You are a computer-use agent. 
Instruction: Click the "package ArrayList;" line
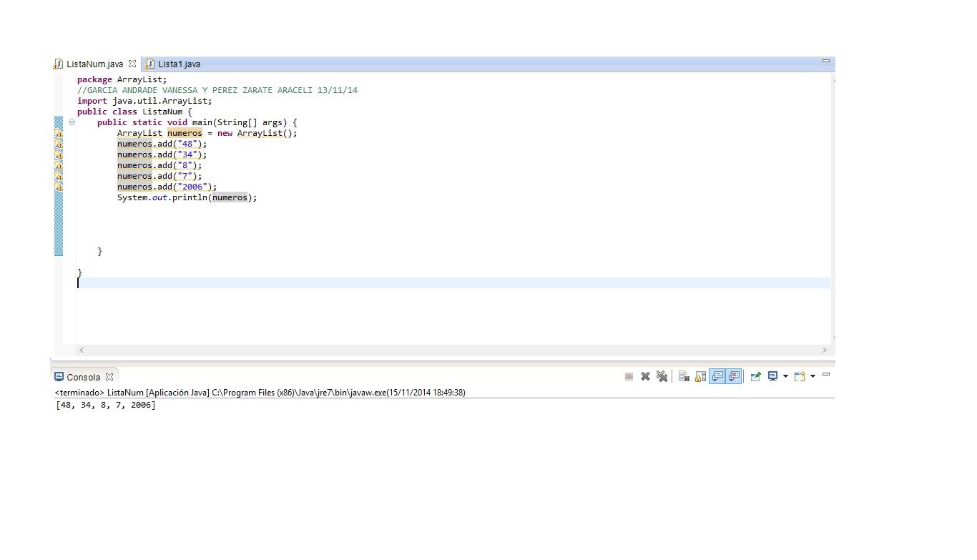(122, 79)
